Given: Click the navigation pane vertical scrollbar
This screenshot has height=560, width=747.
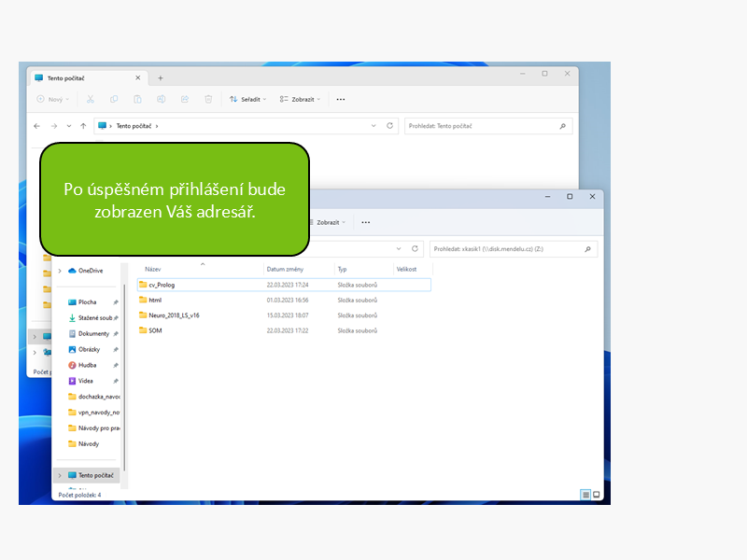Looking at the screenshot, I should [x=124, y=373].
